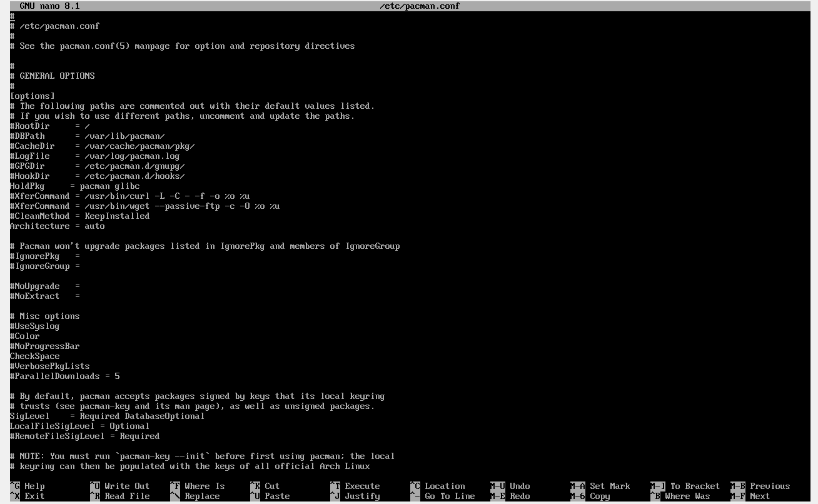Place cursor on #ParallelDownloads = 5 line

(x=64, y=376)
